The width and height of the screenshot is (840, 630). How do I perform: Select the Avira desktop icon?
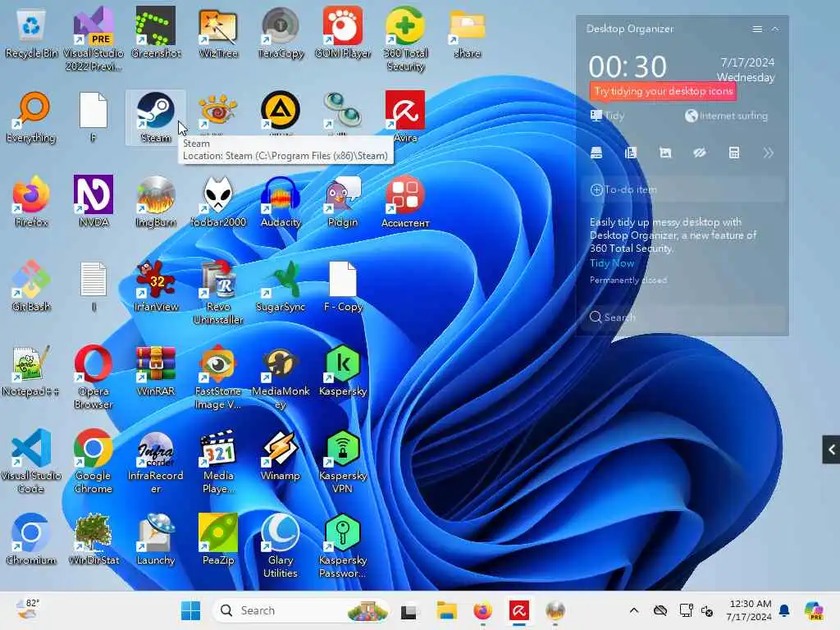pyautogui.click(x=405, y=118)
